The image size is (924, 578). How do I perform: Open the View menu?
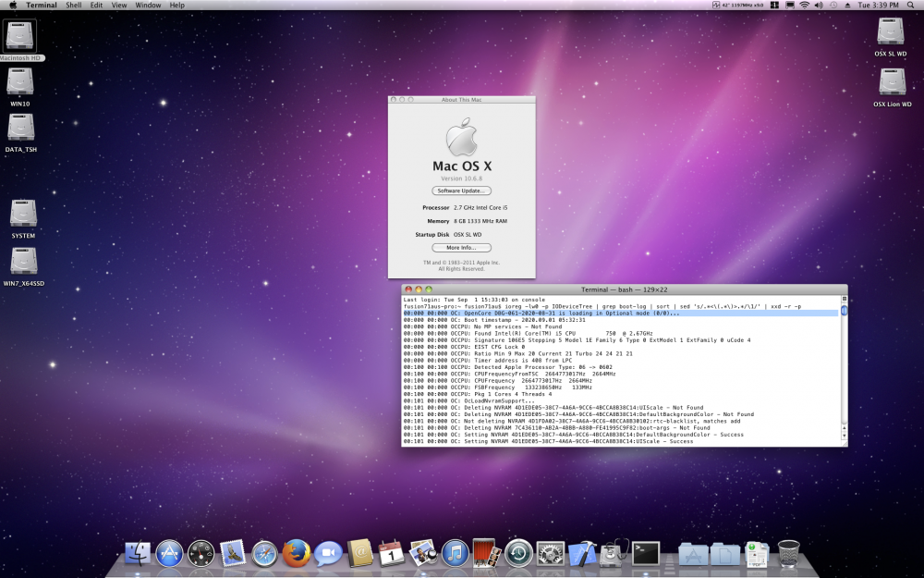(x=119, y=6)
